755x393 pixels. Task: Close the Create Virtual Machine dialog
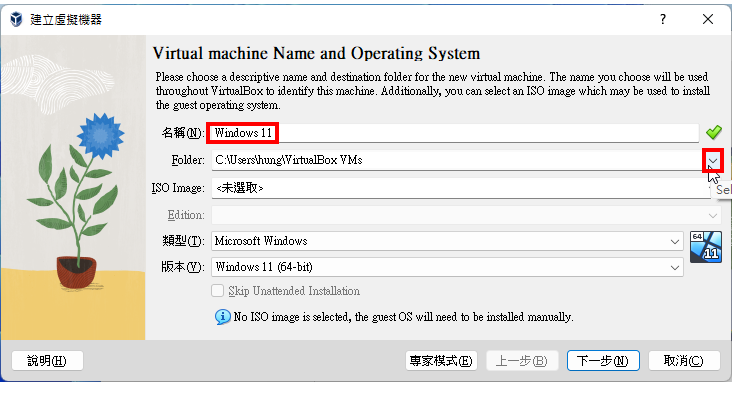(x=708, y=19)
